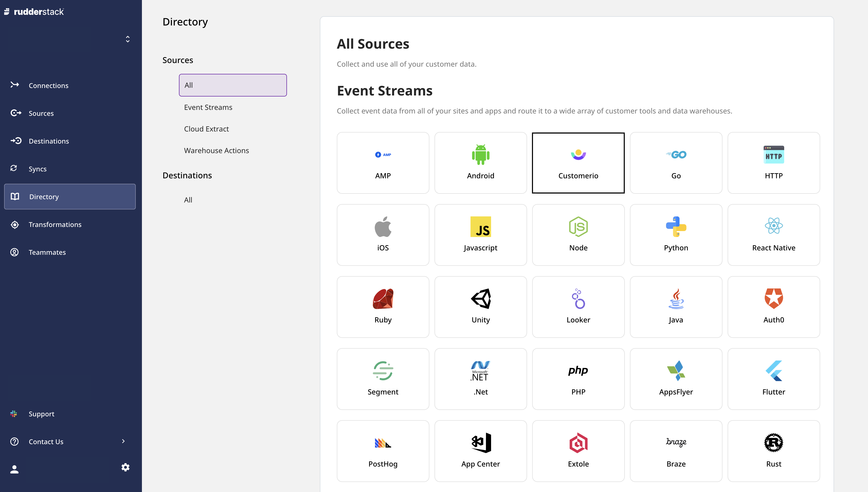
Task: Select the Event Streams filter
Action: (x=208, y=107)
